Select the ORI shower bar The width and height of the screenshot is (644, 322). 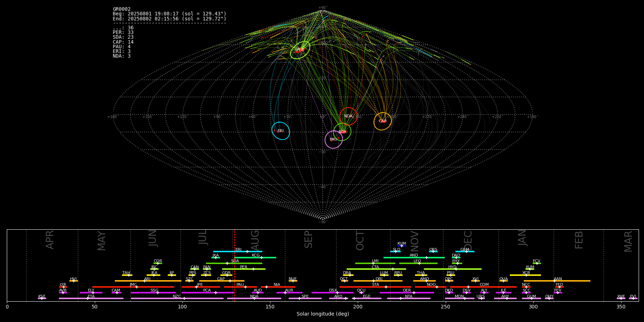pyautogui.click(x=378, y=281)
